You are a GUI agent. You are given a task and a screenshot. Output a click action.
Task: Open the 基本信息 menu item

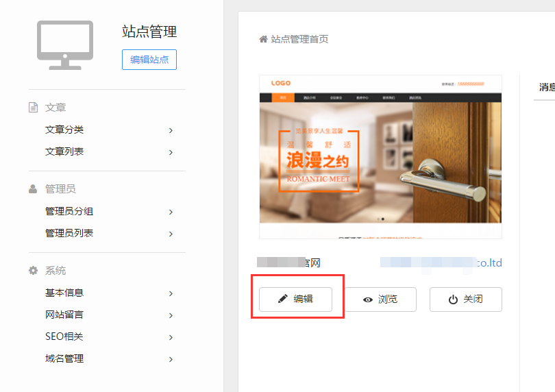click(64, 293)
